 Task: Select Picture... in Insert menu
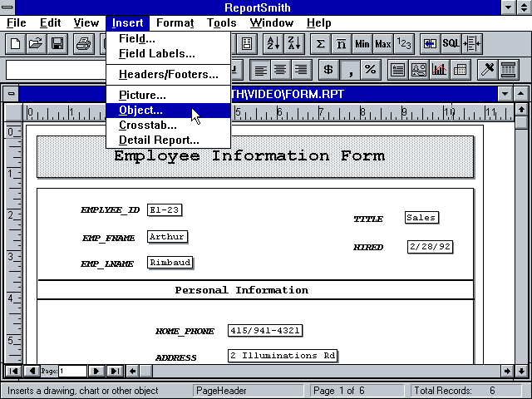pyautogui.click(x=169, y=96)
